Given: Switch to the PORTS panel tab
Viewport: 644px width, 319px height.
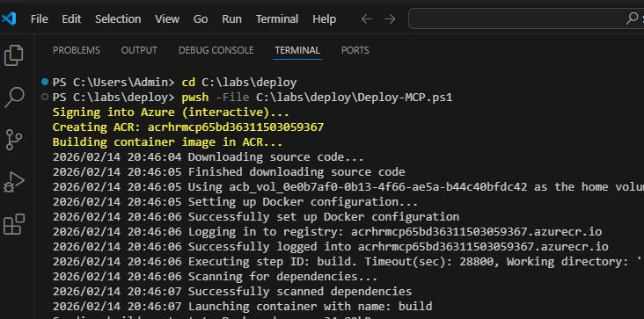Looking at the screenshot, I should click(x=355, y=50).
